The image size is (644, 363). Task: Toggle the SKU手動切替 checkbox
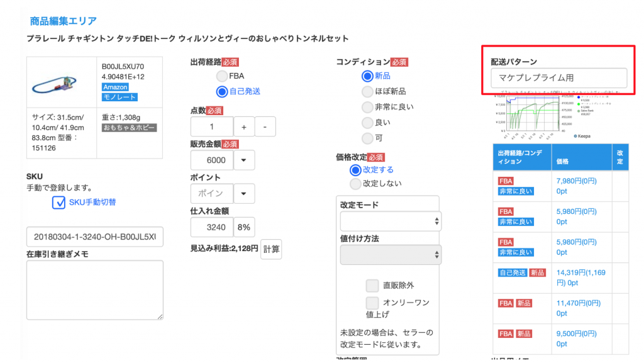pos(58,203)
